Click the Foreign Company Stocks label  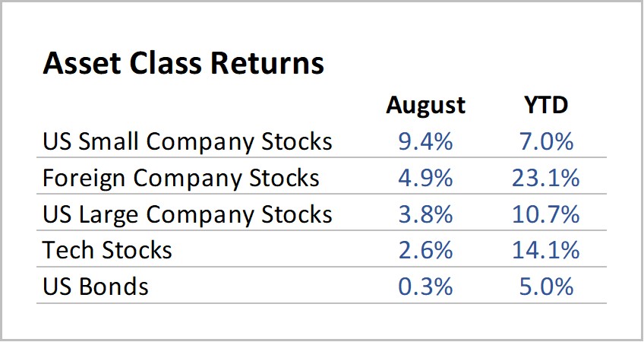181,179
